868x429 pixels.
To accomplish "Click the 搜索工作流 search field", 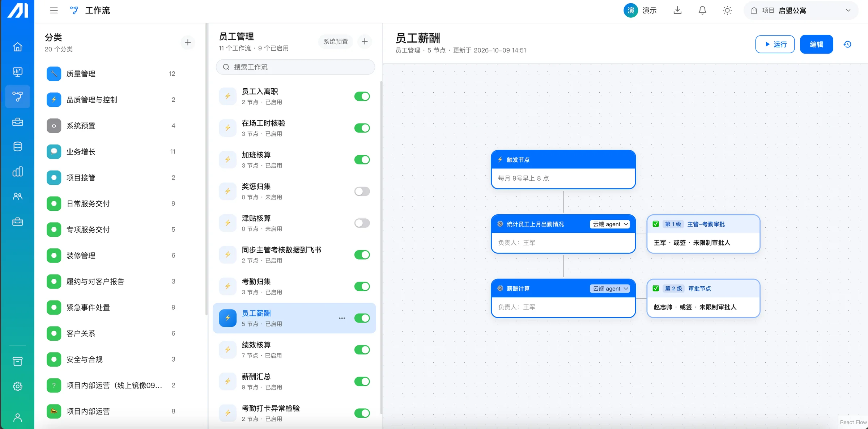I will pos(295,67).
